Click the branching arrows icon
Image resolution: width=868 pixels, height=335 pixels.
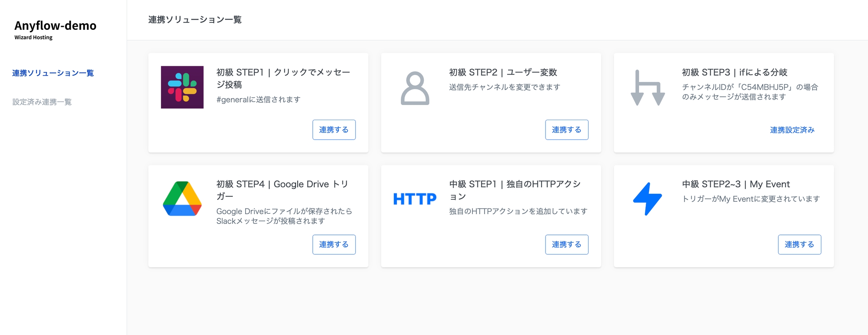click(647, 88)
